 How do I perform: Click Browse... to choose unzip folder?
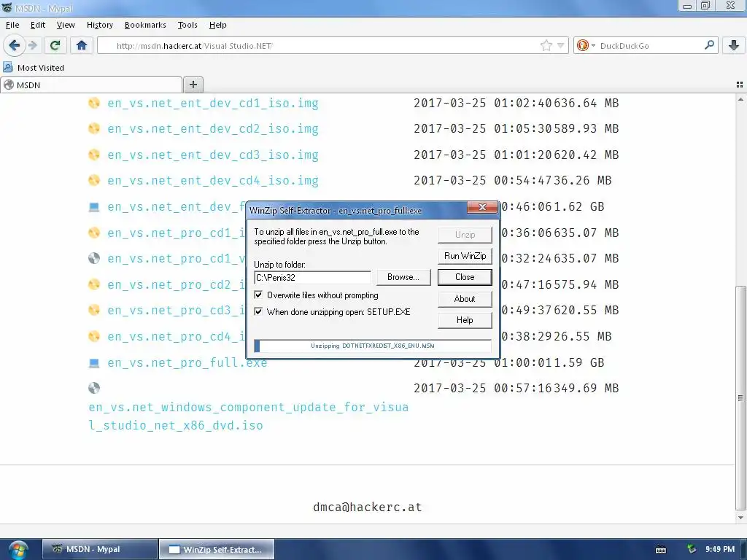point(403,277)
